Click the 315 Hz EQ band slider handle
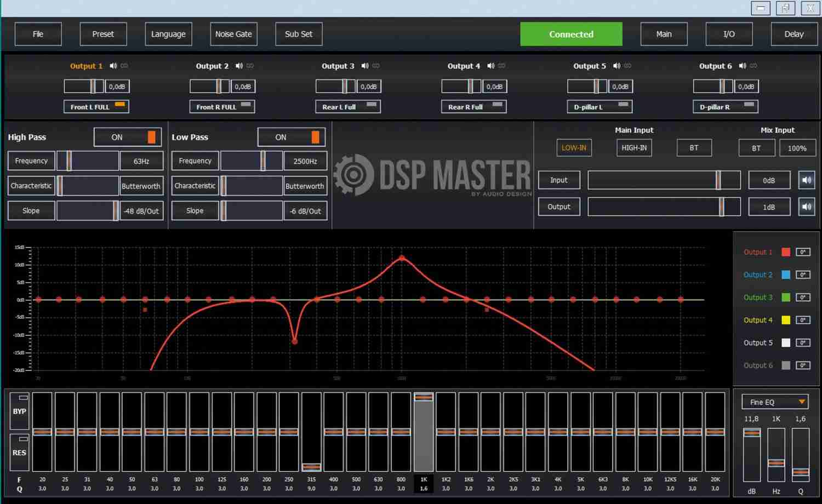This screenshot has height=504, width=822. click(311, 467)
